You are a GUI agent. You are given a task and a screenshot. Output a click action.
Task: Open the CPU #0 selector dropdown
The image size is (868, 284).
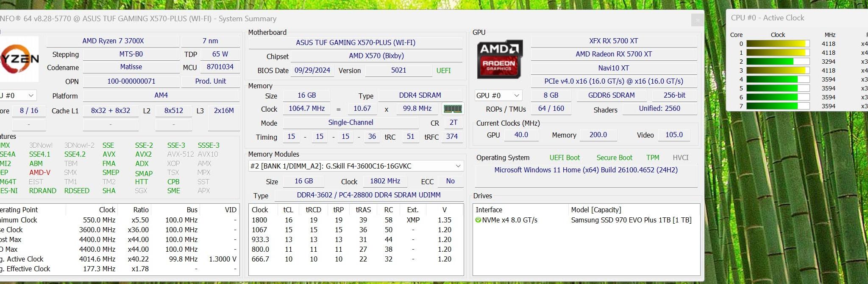coord(18,96)
